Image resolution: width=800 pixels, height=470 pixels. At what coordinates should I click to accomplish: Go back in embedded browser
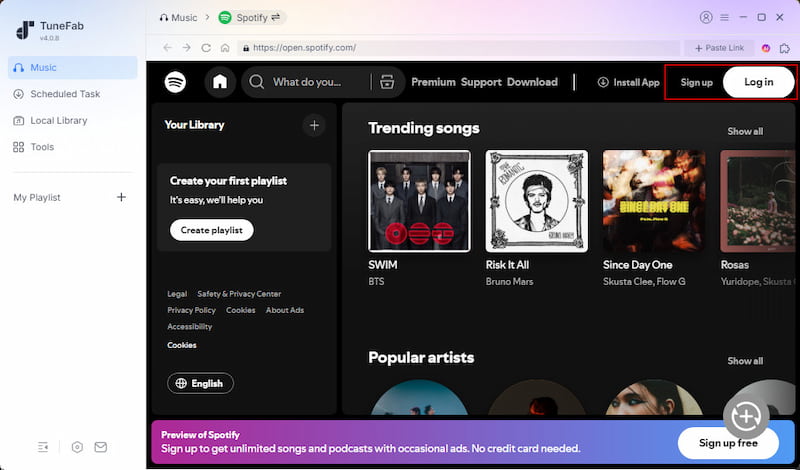click(x=167, y=47)
